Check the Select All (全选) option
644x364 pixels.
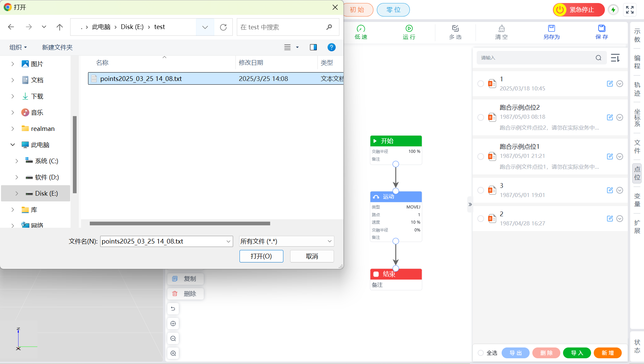coord(481,353)
